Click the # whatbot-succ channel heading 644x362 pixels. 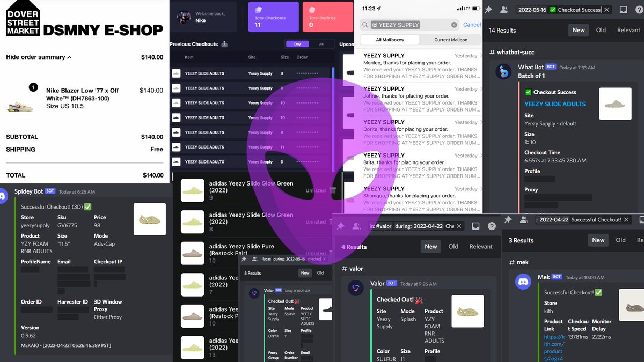511,52
